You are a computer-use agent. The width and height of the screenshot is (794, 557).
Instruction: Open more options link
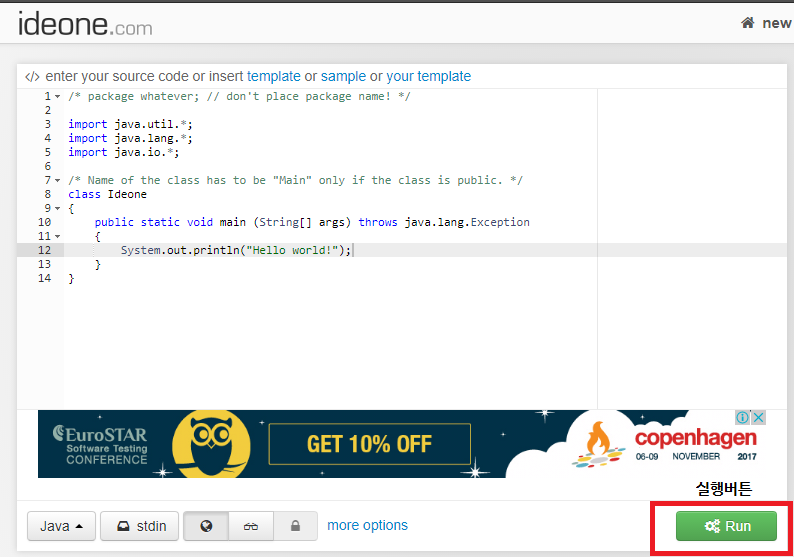click(367, 526)
